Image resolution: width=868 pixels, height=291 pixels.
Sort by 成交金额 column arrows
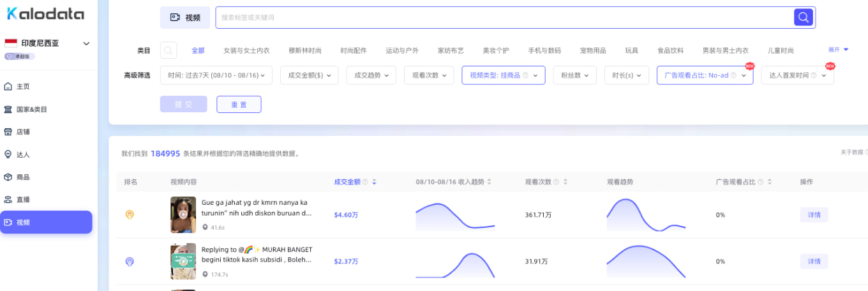[374, 182]
